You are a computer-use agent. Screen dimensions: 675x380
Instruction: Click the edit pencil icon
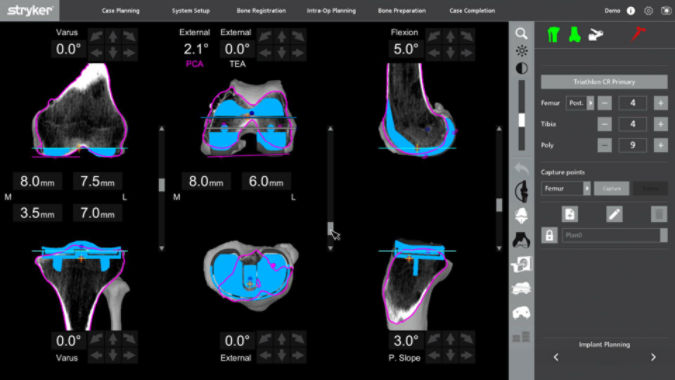(614, 214)
